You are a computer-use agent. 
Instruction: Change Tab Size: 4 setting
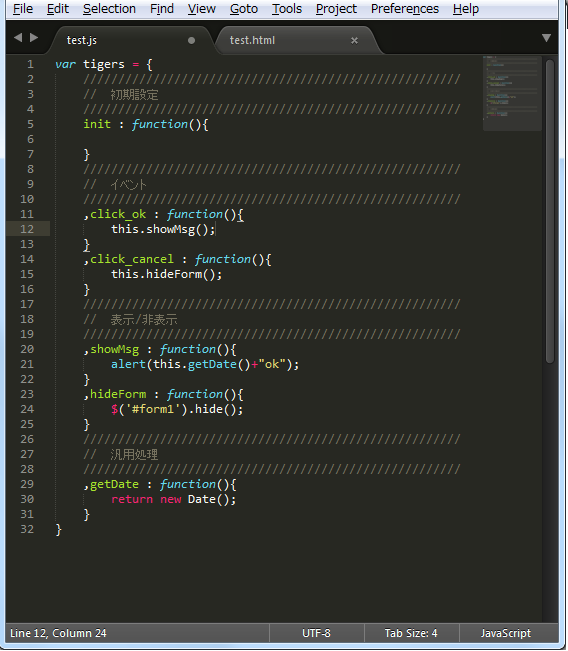[411, 633]
